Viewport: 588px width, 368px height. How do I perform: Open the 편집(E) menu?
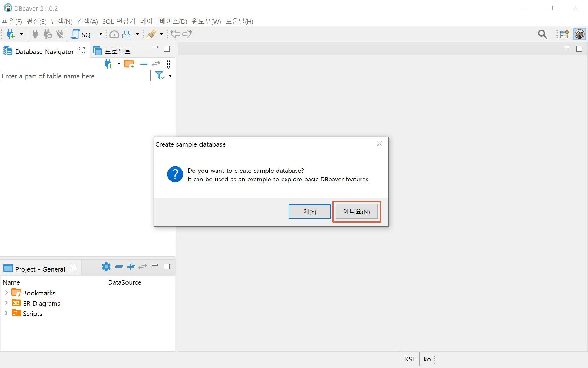tap(37, 21)
